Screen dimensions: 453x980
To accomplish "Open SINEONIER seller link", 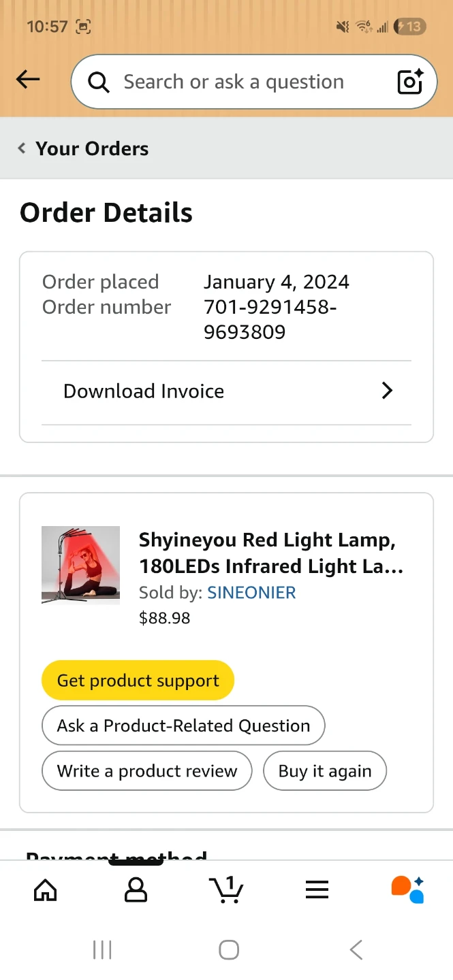I will (x=251, y=593).
